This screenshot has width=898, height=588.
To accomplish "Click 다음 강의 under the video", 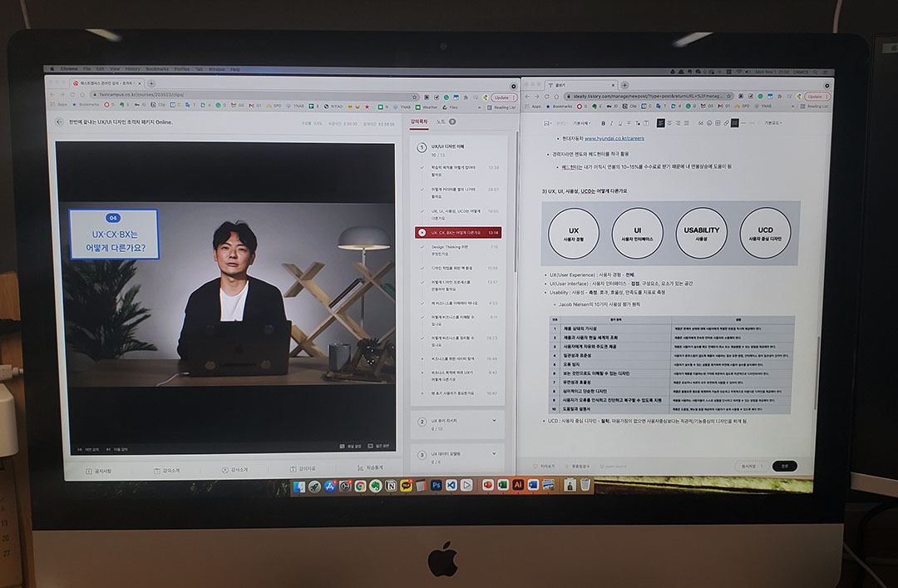I will tap(118, 449).
